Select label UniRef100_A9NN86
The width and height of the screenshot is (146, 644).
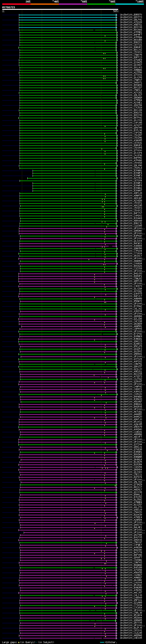[131, 70]
